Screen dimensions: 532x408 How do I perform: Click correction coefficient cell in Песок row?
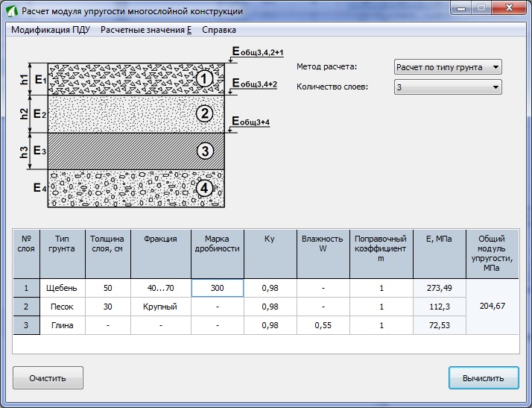click(x=381, y=307)
